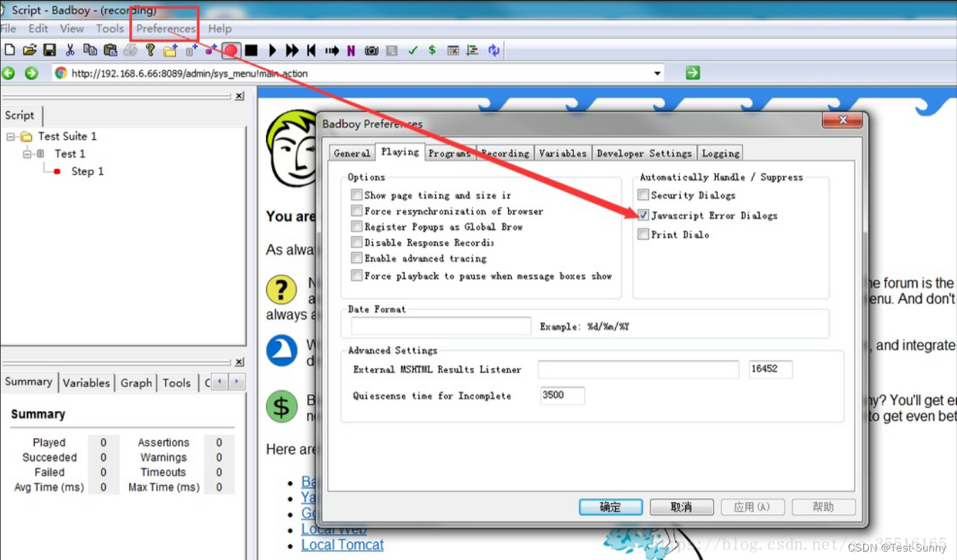
Task: Click the Date Format input field
Action: pyautogui.click(x=441, y=326)
